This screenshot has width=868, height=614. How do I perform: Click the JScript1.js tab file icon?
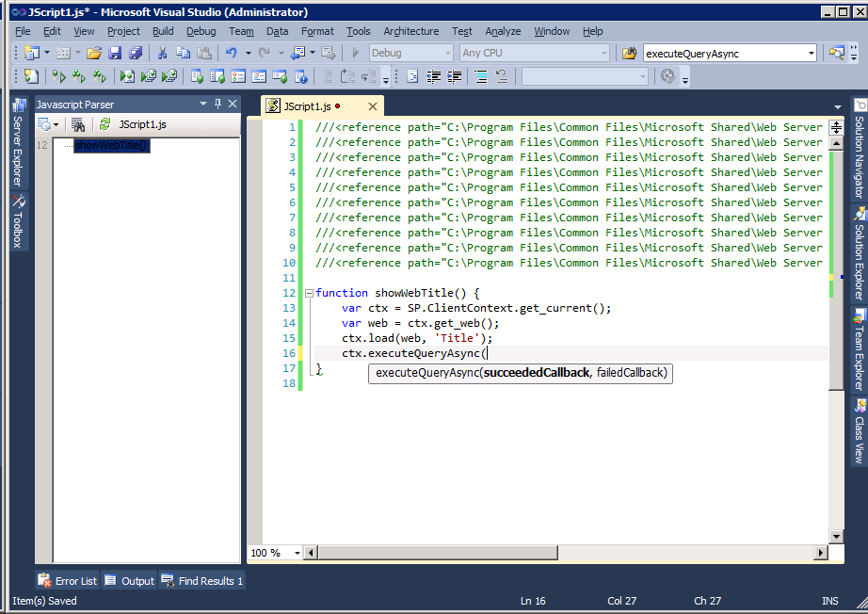click(x=272, y=105)
